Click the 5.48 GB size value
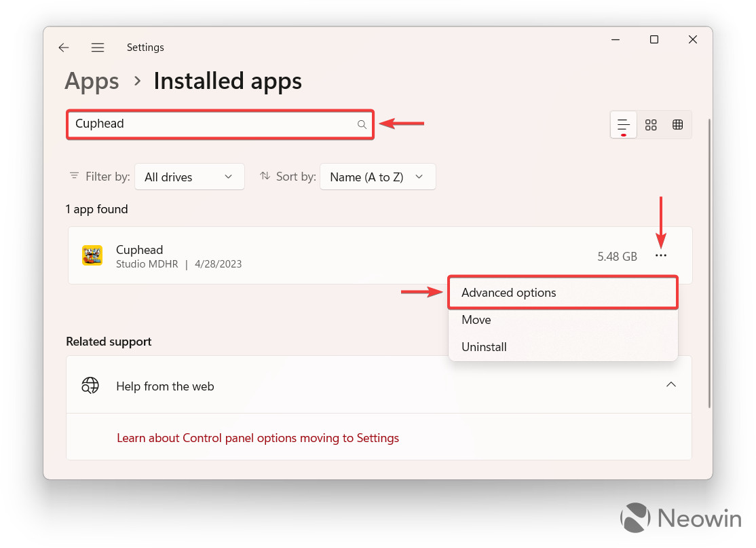The height and width of the screenshot is (548, 756). point(617,257)
